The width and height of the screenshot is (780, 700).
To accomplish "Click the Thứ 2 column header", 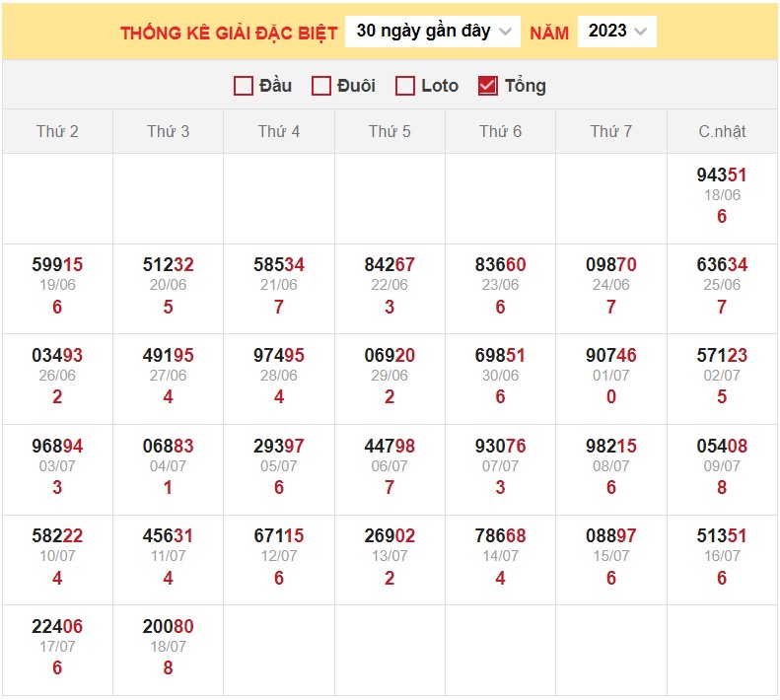I will (57, 131).
